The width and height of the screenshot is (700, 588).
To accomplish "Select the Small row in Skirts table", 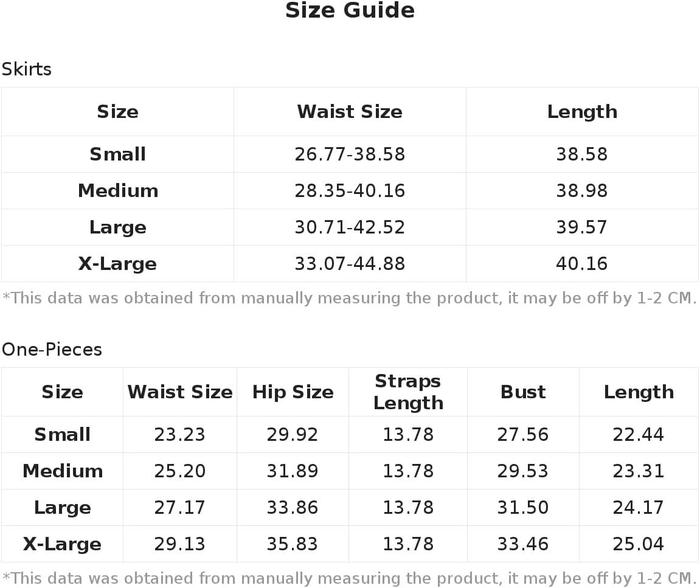I will tap(350, 154).
